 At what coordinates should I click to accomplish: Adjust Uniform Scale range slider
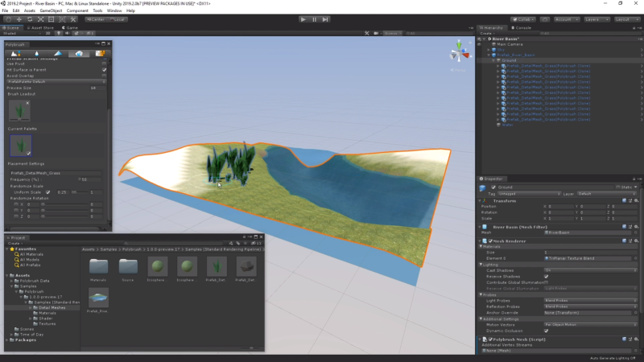point(80,192)
